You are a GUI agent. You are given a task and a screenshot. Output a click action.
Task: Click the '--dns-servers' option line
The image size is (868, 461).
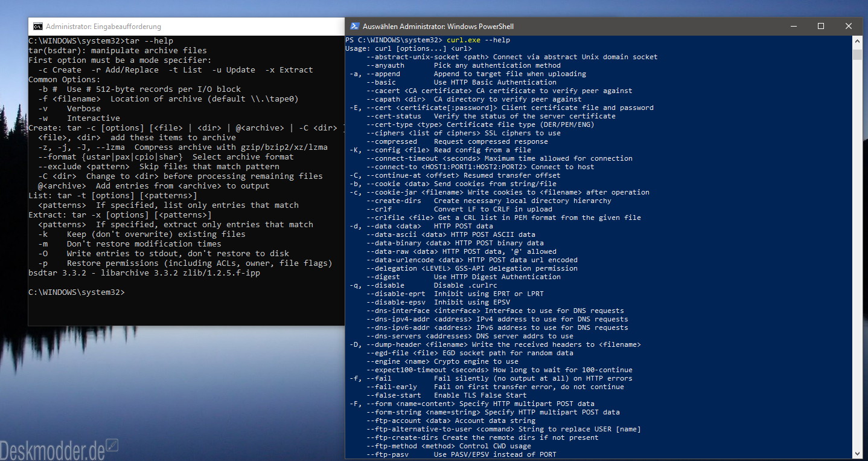tap(470, 336)
